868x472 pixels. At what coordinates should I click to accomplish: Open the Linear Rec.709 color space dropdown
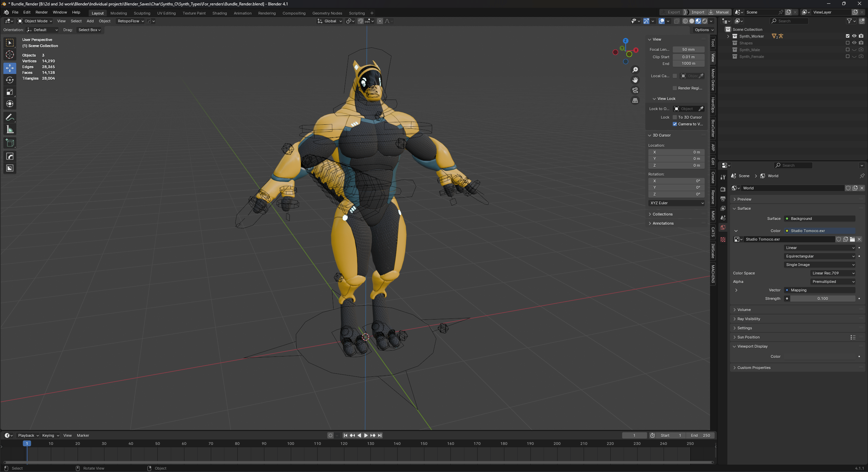pos(833,273)
